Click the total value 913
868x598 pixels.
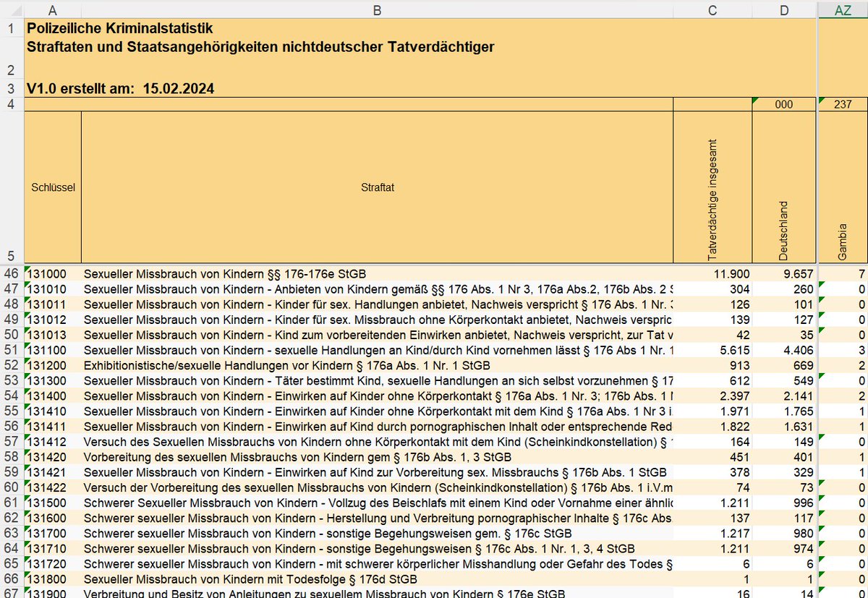tap(712, 365)
